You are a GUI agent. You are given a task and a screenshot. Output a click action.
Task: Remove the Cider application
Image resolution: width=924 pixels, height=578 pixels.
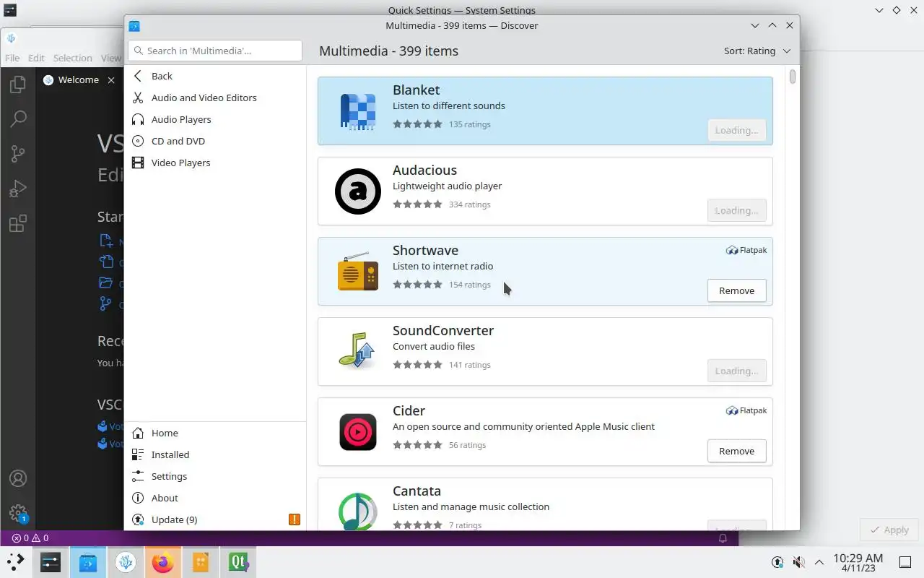point(736,451)
